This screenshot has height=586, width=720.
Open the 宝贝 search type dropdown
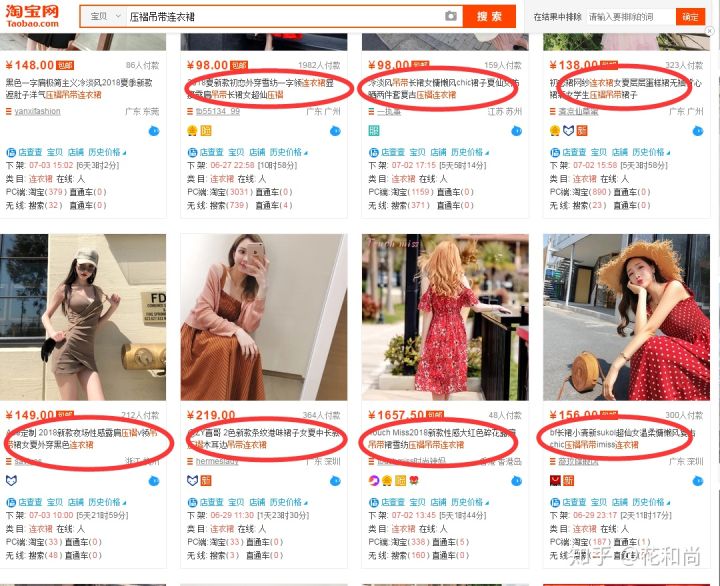(x=105, y=17)
